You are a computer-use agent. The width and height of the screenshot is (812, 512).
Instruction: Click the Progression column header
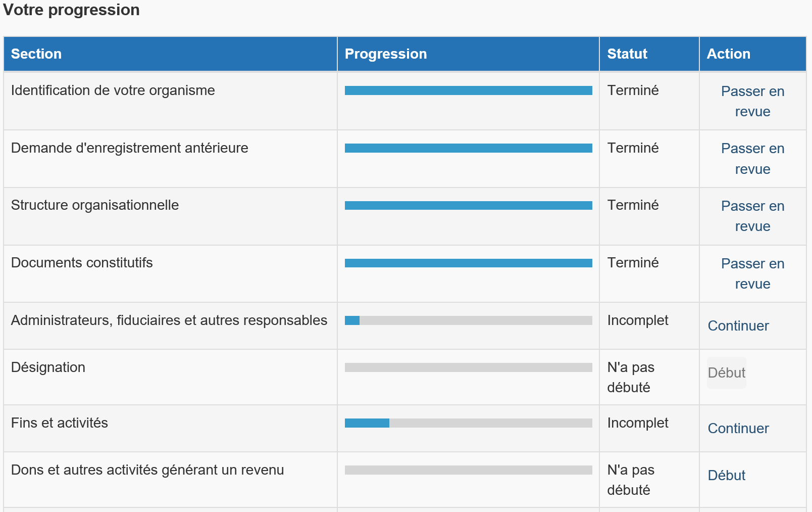pyautogui.click(x=386, y=54)
